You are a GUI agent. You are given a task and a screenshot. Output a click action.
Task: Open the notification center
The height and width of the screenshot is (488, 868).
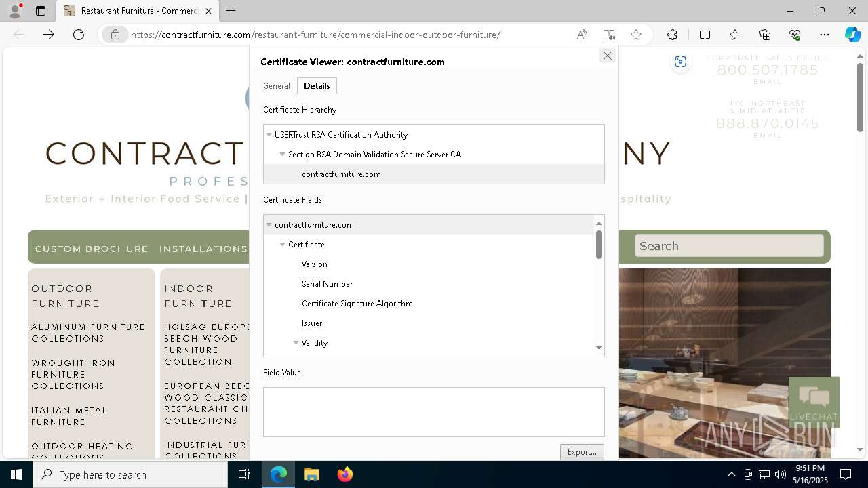(x=846, y=474)
